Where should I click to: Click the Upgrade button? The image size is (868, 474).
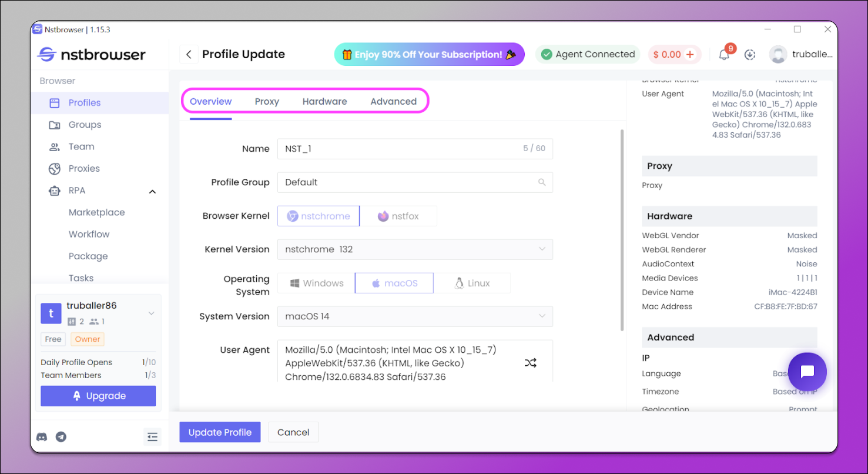tap(98, 396)
